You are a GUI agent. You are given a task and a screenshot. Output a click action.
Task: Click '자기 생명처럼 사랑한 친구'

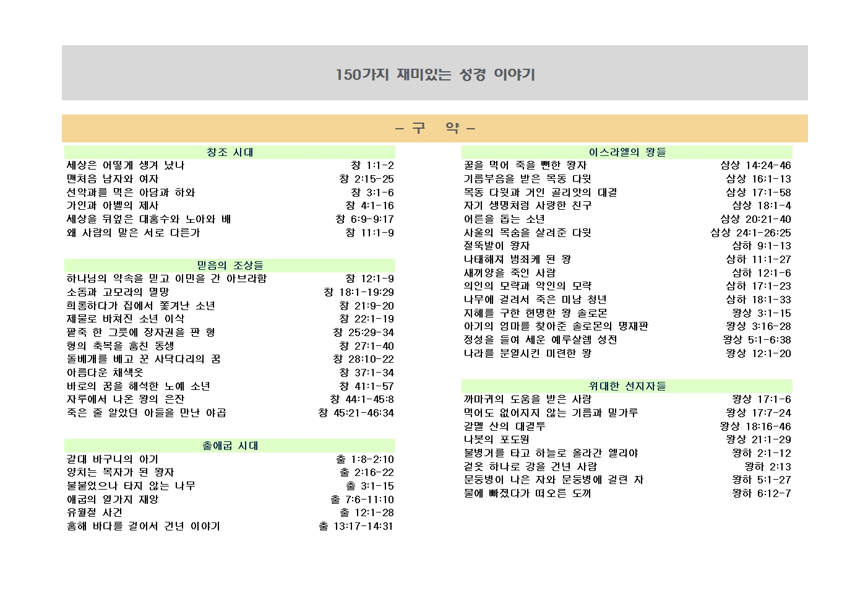[528, 205]
